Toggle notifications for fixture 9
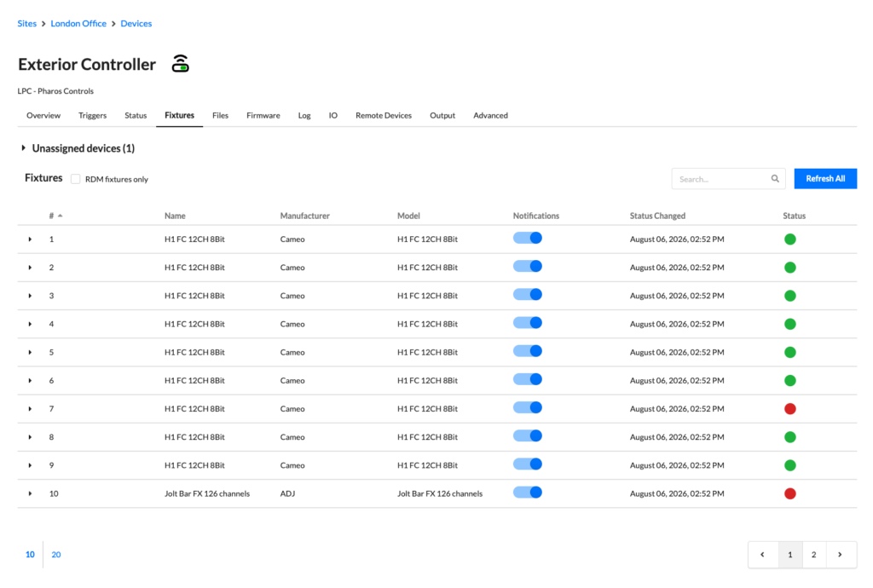The image size is (873, 588). (527, 464)
